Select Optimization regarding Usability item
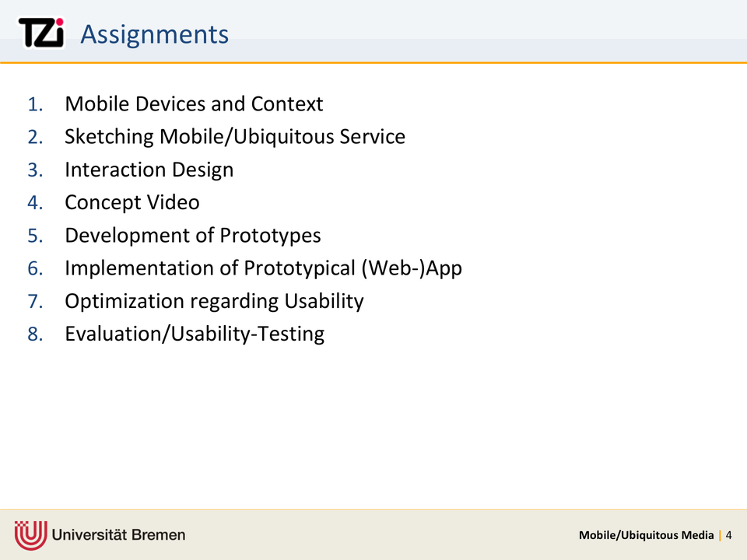Image resolution: width=747 pixels, height=560 pixels. click(214, 301)
